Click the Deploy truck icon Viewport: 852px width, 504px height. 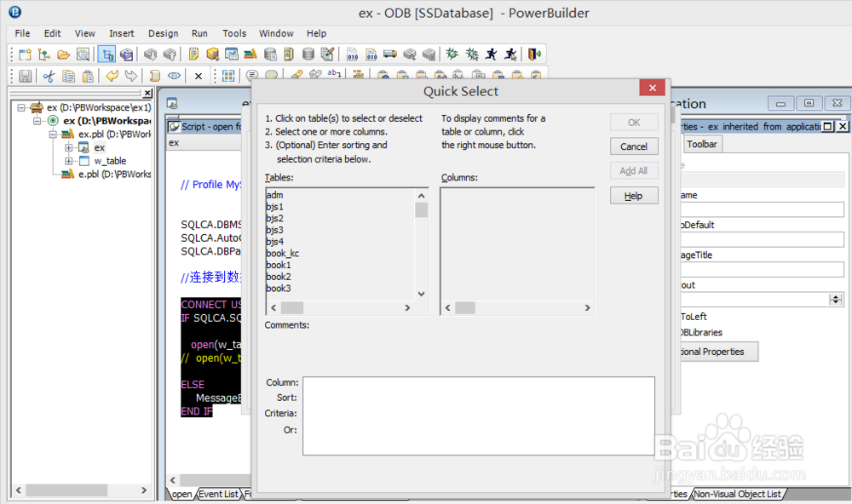click(390, 54)
